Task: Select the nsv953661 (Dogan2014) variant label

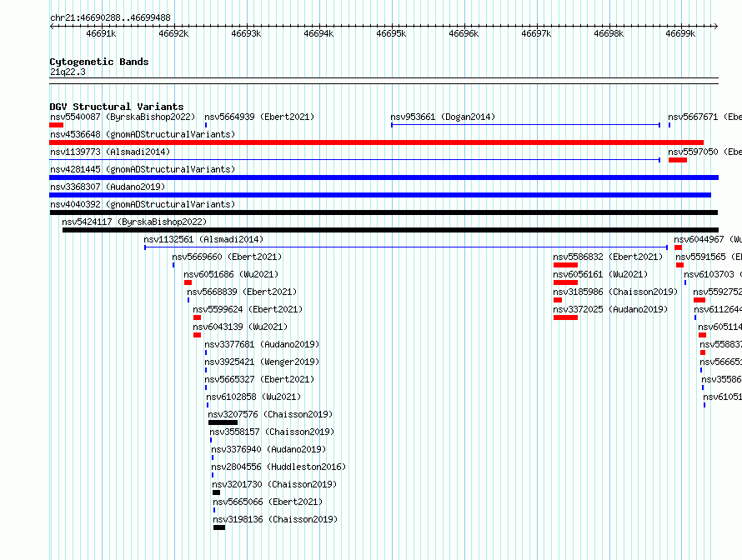Action: pos(443,117)
